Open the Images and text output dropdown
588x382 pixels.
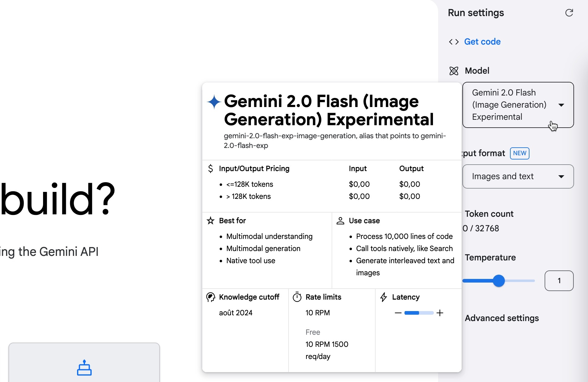518,176
